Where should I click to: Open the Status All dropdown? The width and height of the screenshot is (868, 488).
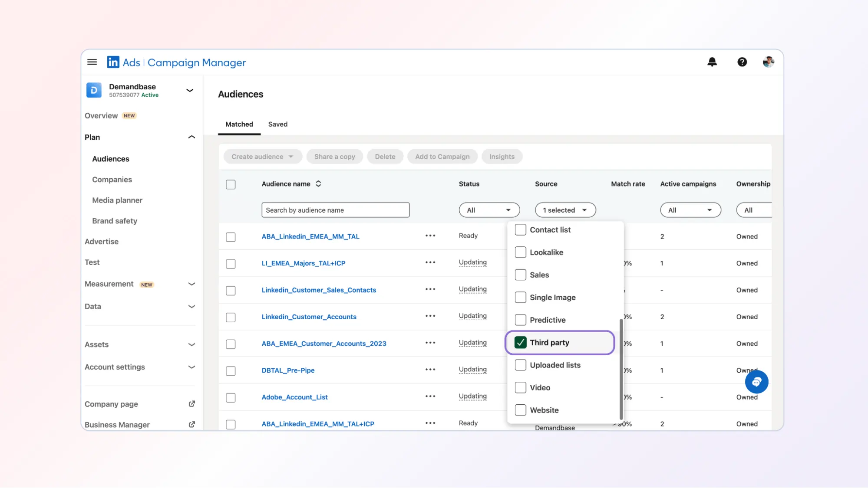click(x=489, y=210)
